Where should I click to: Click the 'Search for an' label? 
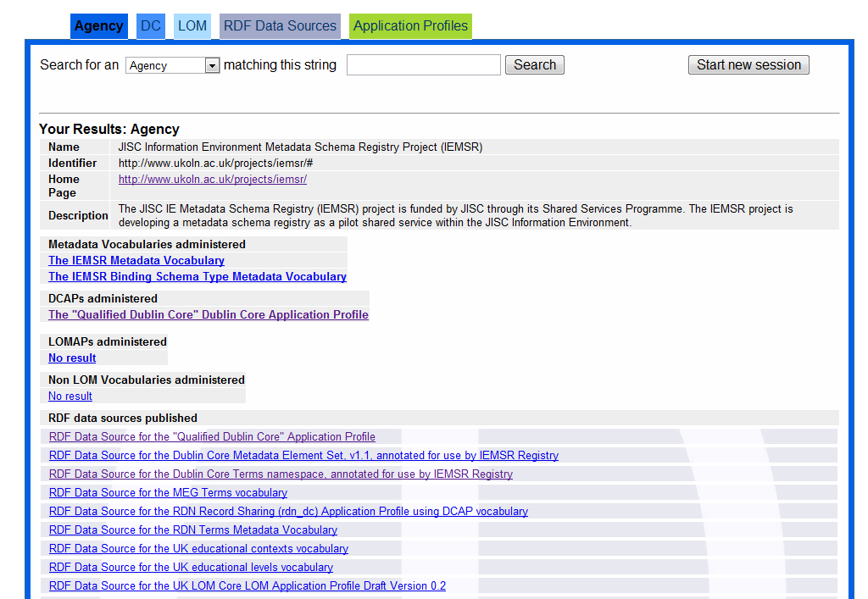79,64
